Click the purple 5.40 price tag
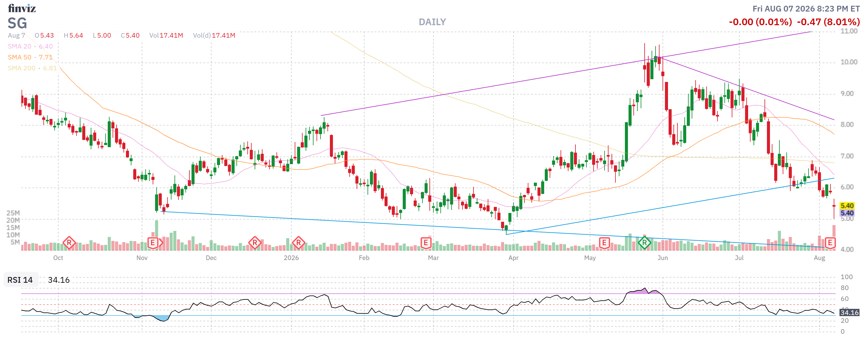Image resolution: width=868 pixels, height=341 pixels. [847, 213]
